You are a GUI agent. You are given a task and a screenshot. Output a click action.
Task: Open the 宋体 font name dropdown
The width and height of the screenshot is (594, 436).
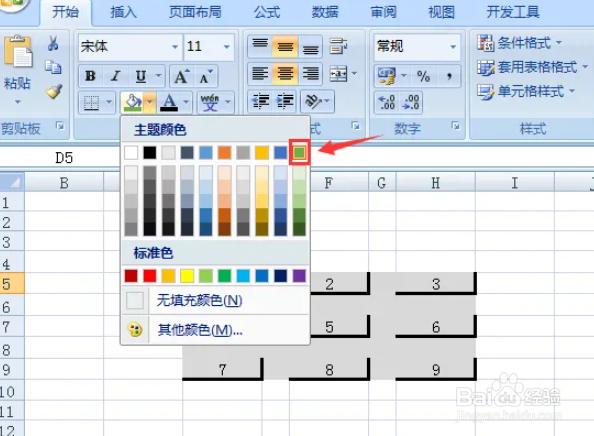pos(175,47)
